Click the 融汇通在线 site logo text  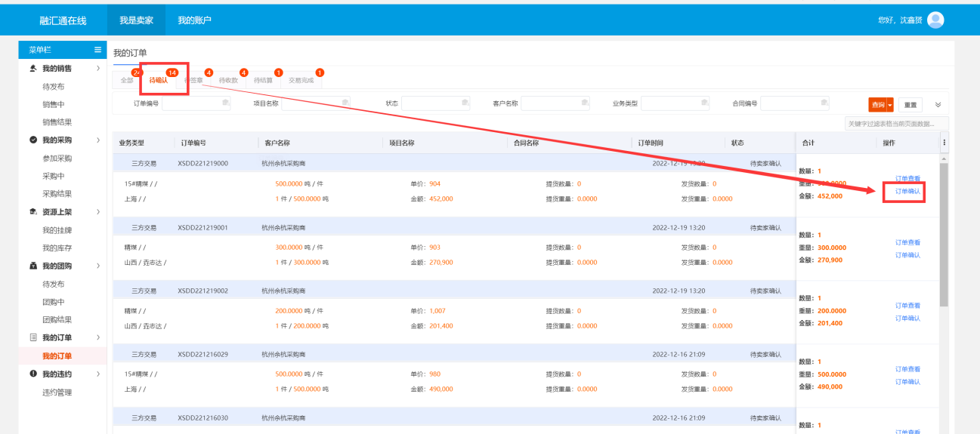point(63,20)
